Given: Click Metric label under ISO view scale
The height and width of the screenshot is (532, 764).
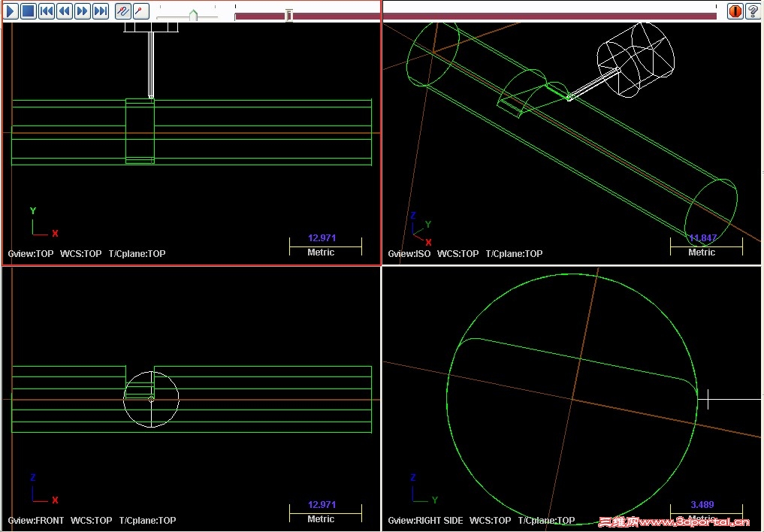Looking at the screenshot, I should [702, 252].
